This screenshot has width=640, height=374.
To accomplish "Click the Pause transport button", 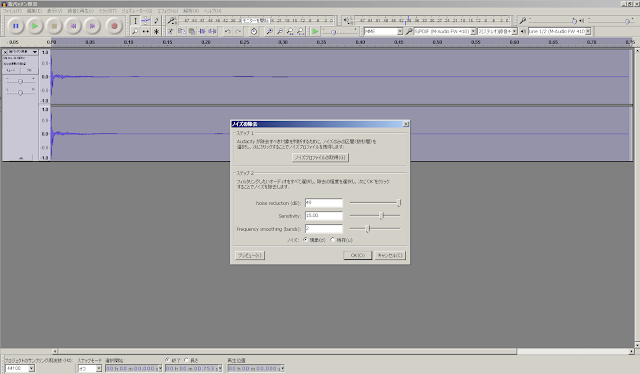I will [x=16, y=26].
